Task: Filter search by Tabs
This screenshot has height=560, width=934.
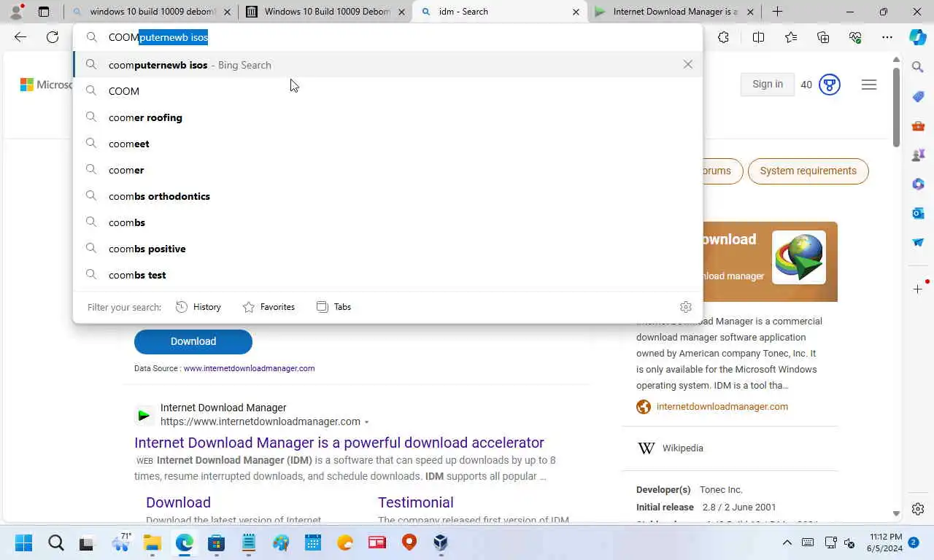Action: click(333, 307)
